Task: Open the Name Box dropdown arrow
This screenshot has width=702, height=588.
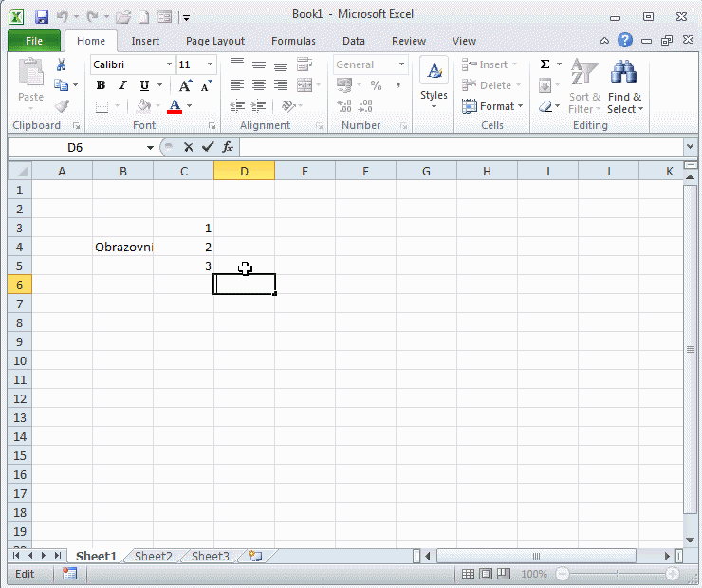Action: click(150, 148)
